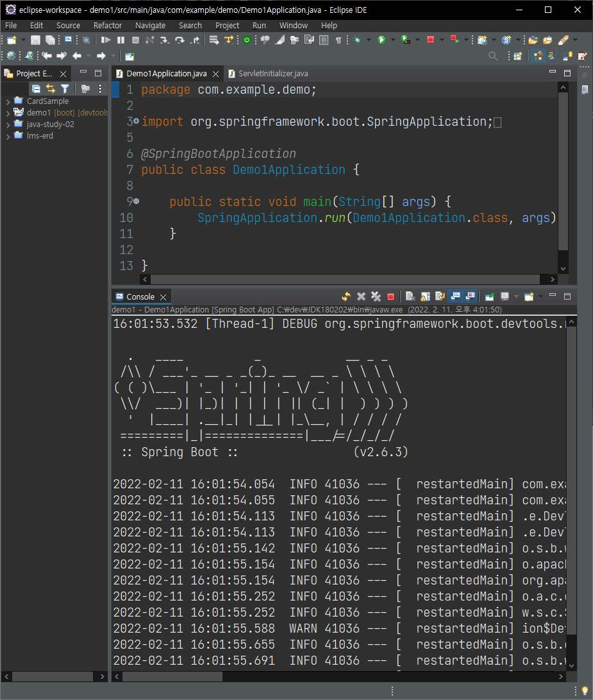This screenshot has height=700, width=593.
Task: Click the green Run button in the toolbar
Action: tap(381, 40)
